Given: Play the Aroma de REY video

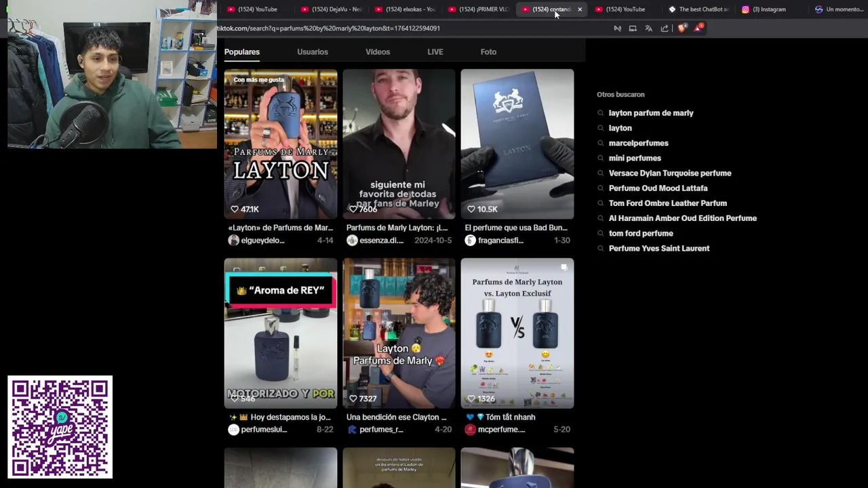Looking at the screenshot, I should [281, 333].
